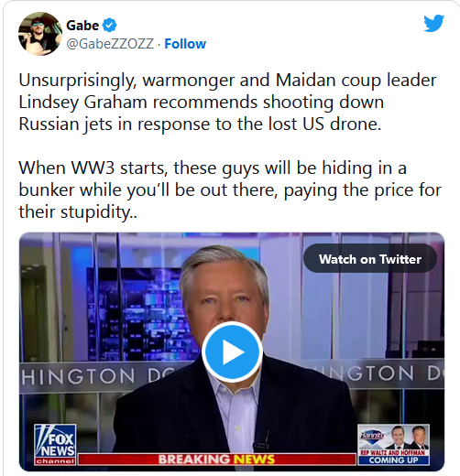The height and width of the screenshot is (476, 460).
Task: Click the second paragraph about WW3
Action: click(x=230, y=189)
